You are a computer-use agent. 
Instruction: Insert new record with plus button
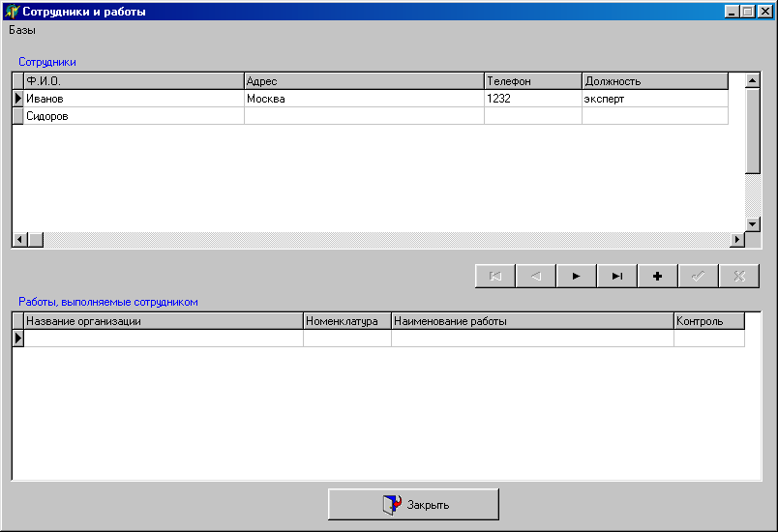(x=658, y=277)
